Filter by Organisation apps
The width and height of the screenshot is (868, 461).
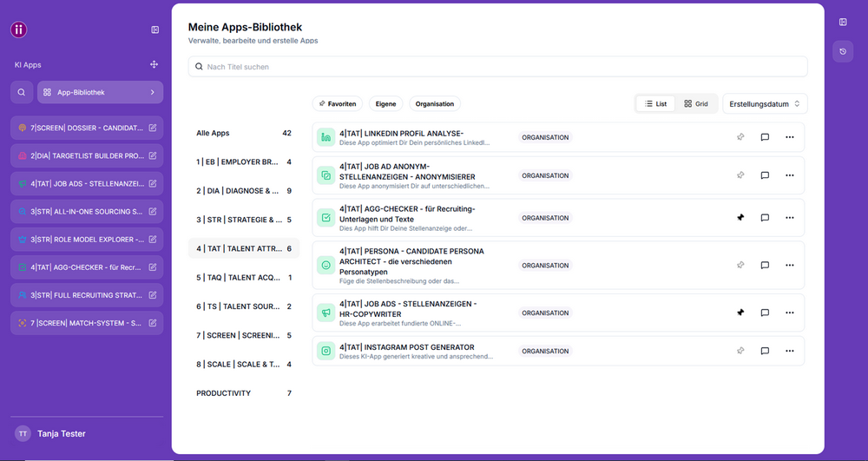[x=435, y=103]
